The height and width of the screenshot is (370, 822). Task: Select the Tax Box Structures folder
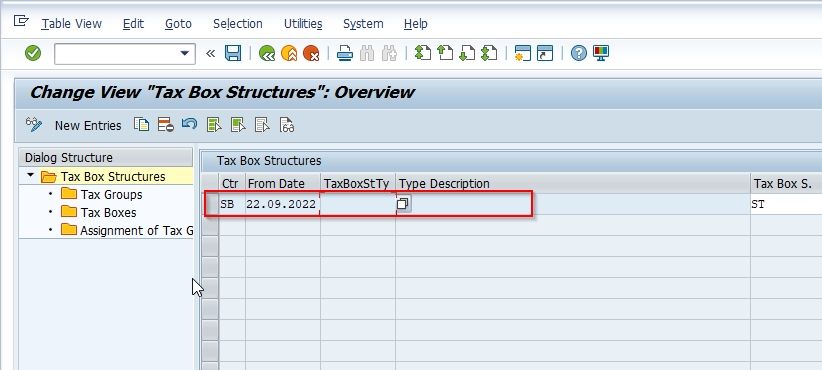click(x=113, y=177)
